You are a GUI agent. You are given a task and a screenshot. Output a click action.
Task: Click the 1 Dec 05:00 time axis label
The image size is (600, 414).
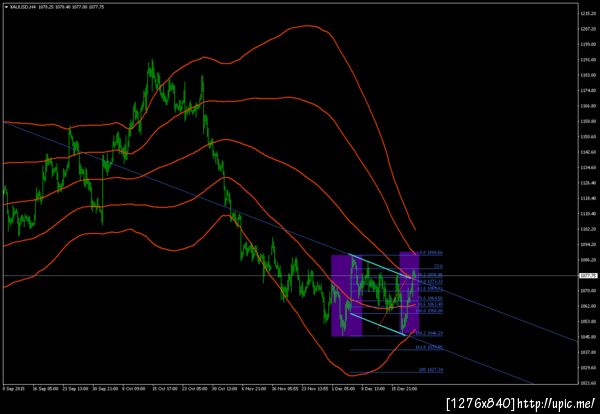(x=344, y=388)
